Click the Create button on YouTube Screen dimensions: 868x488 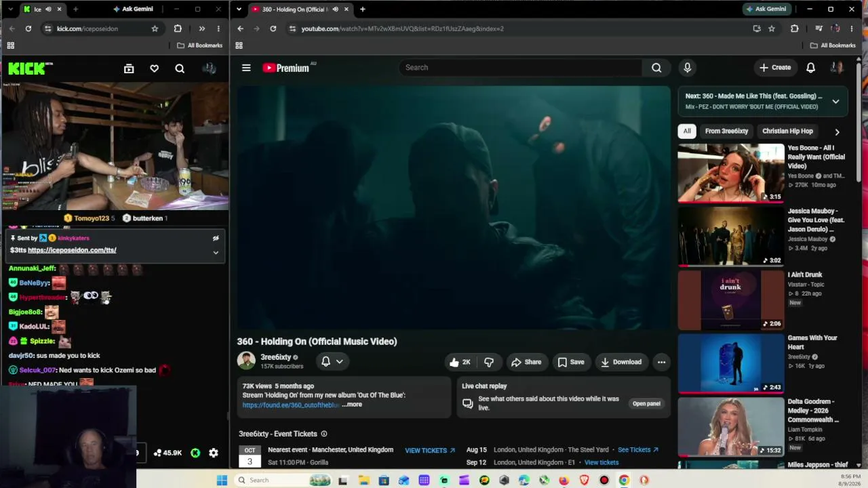point(775,68)
